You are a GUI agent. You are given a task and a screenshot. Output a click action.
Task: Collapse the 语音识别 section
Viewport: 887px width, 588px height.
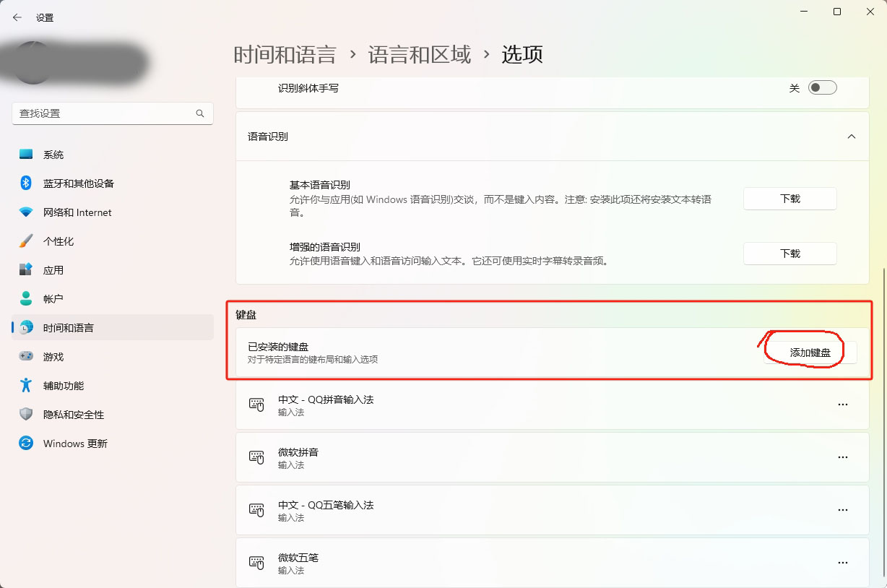coord(852,137)
